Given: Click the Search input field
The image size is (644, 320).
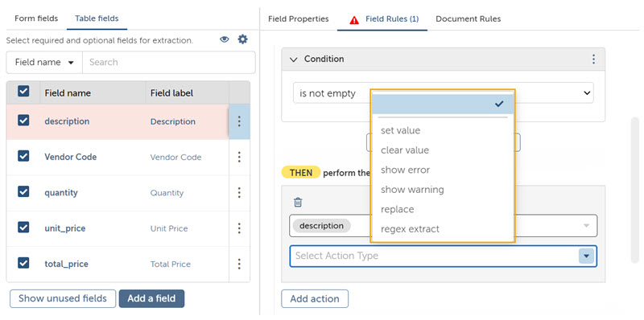Looking at the screenshot, I should [x=169, y=63].
